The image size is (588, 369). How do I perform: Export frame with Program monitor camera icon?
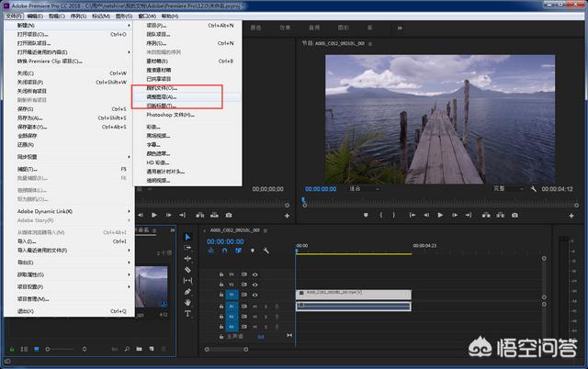point(514,215)
